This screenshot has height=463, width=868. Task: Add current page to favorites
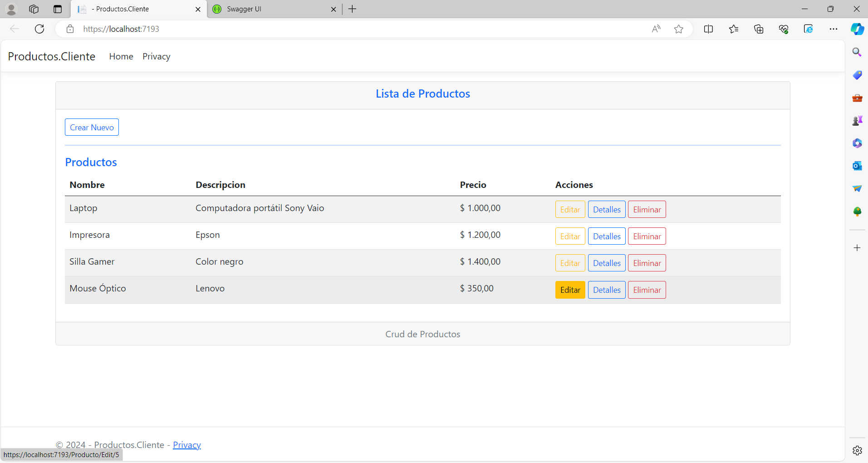[679, 29]
